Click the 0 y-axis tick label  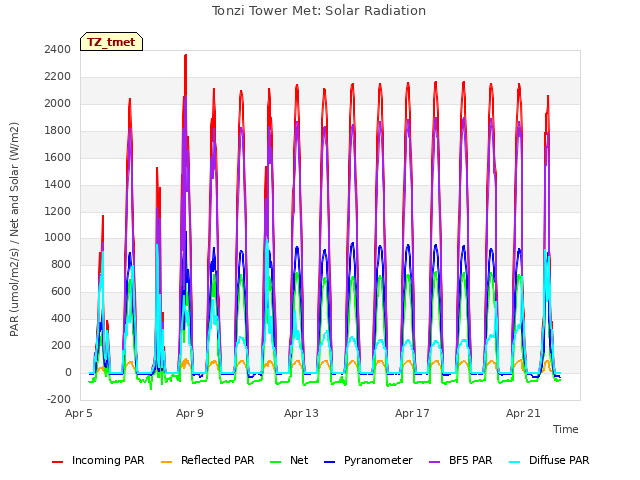[68, 373]
